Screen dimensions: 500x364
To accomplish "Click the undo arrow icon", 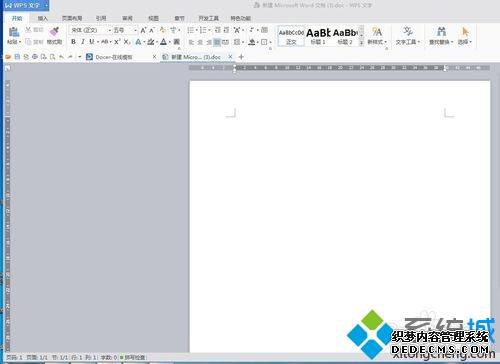I will 61,57.
